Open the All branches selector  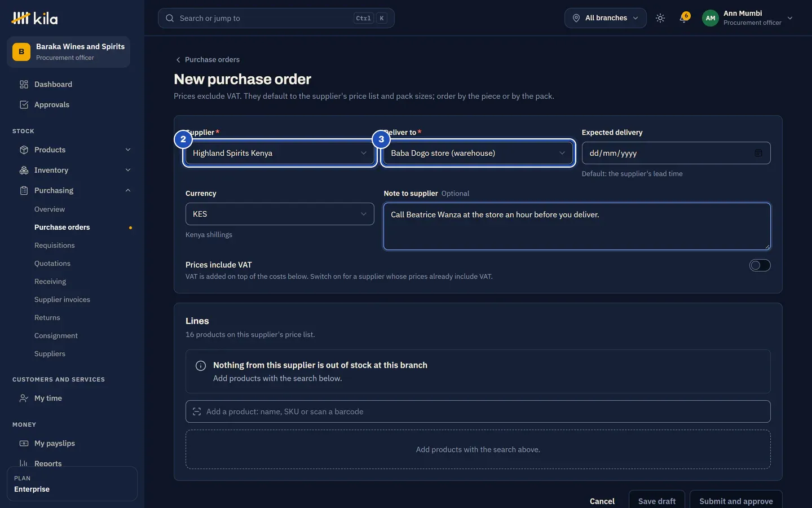click(x=606, y=18)
